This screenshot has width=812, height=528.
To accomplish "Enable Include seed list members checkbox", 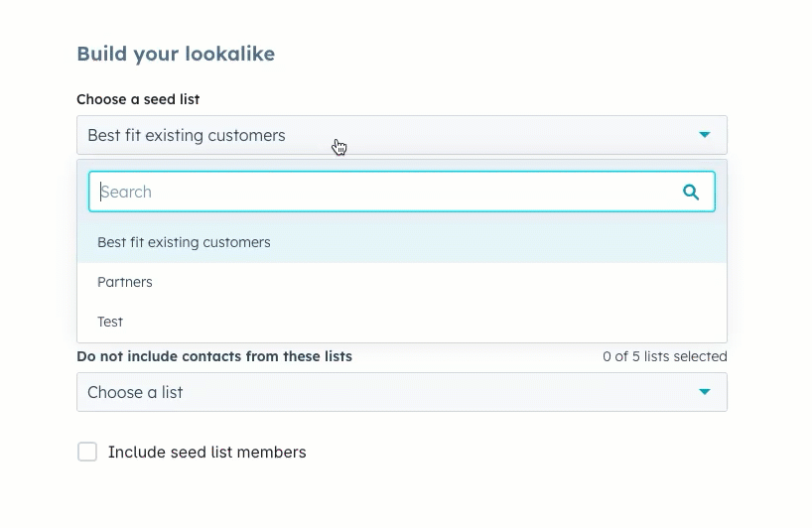I will point(87,452).
